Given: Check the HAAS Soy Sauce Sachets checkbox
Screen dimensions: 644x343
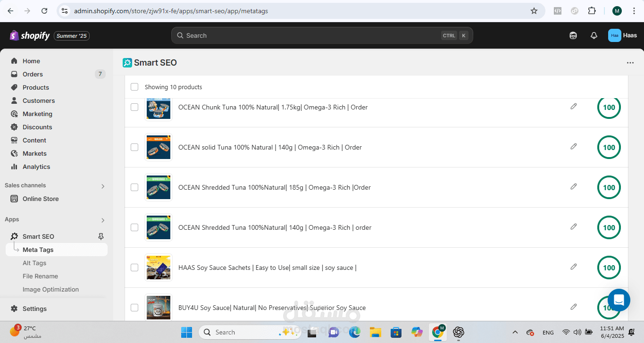Looking at the screenshot, I should pos(134,268).
